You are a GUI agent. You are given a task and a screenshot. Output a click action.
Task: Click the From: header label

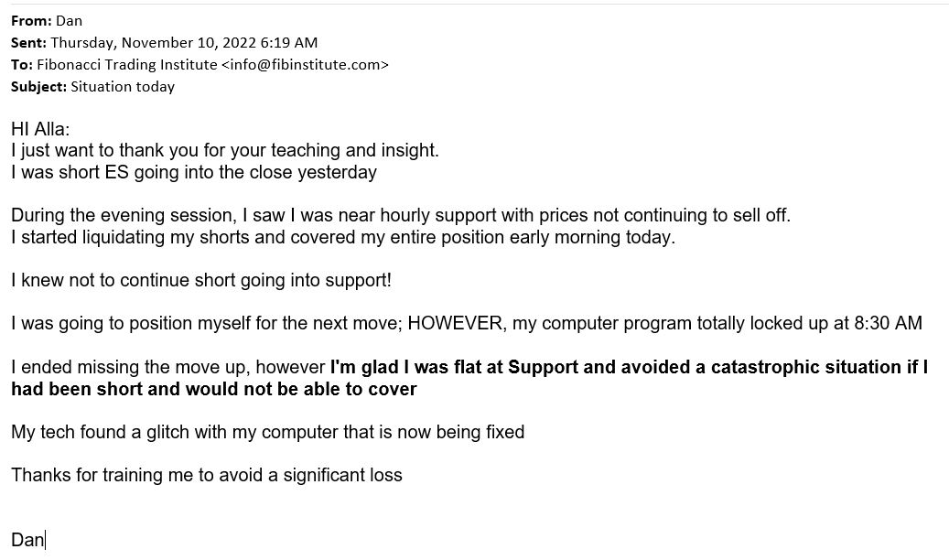point(31,20)
